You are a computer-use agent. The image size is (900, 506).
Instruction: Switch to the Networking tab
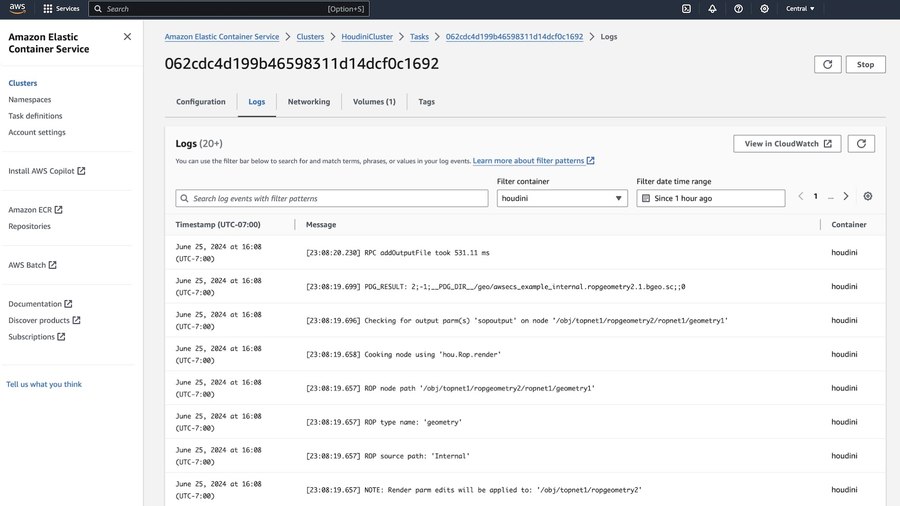(x=309, y=102)
